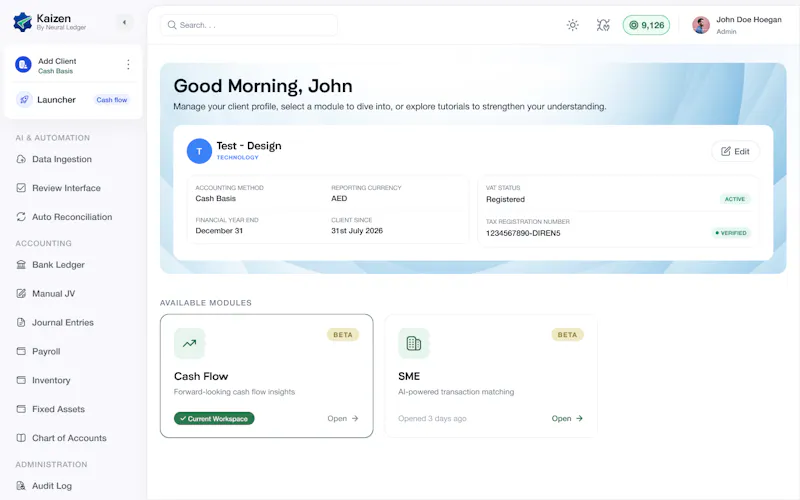This screenshot has height=500, width=800.
Task: Click the Manual JV pencil icon
Action: point(21,293)
